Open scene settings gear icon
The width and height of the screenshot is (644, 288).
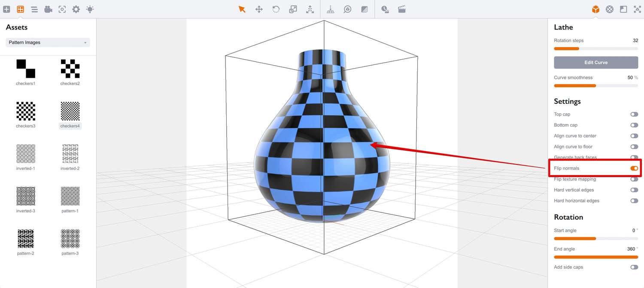pyautogui.click(x=76, y=9)
